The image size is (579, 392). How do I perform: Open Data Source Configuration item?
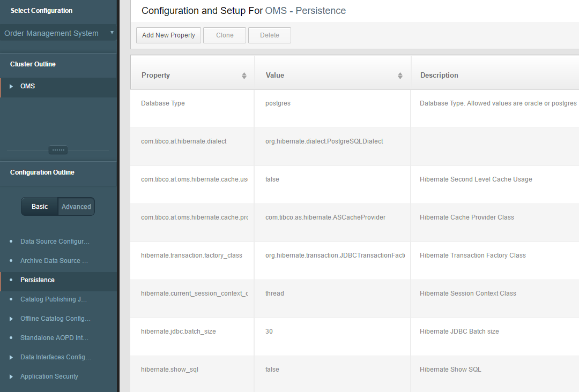[55, 241]
